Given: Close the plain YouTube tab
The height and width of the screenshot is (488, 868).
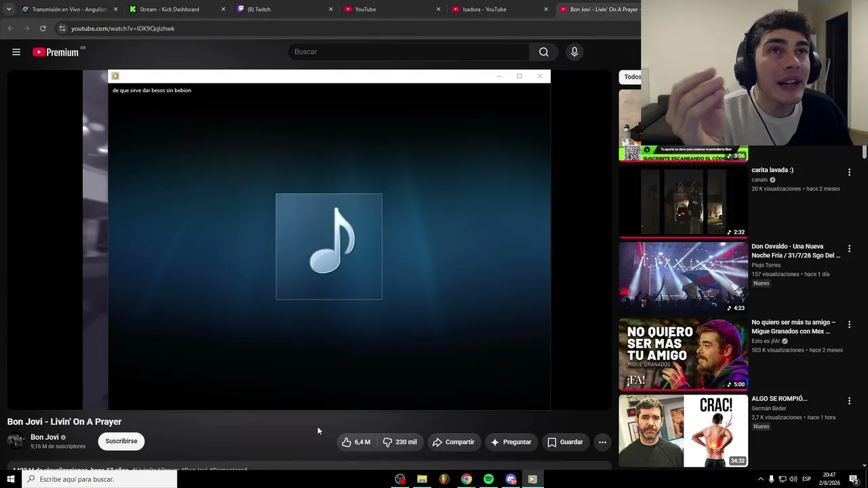Looking at the screenshot, I should (438, 9).
